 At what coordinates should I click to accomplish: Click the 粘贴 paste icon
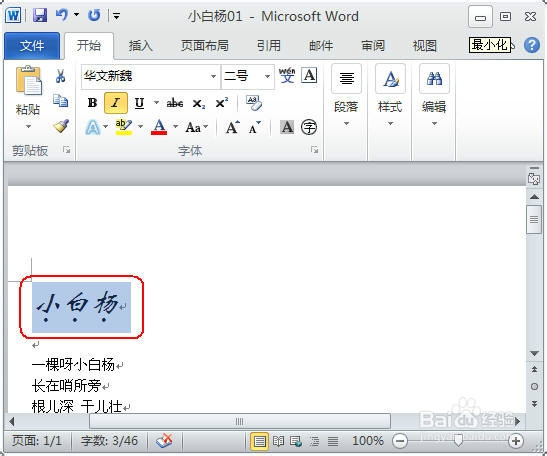[x=28, y=81]
